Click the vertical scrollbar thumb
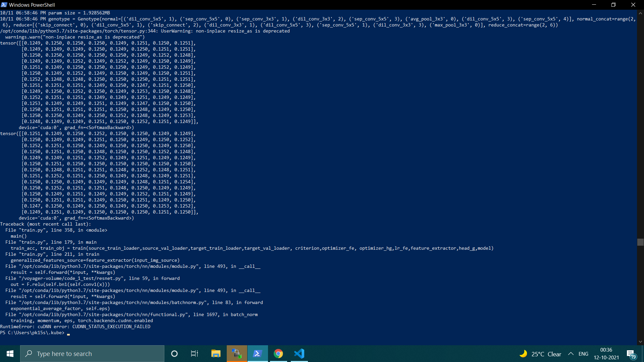This screenshot has width=644, height=362. tap(640, 242)
